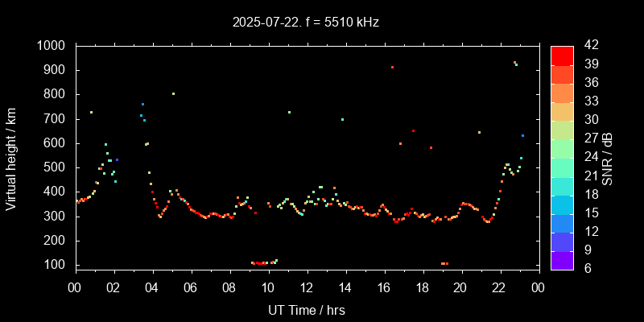Click the red 39–42 dB colorbar segment
The width and height of the screenshot is (644, 322).
tap(562, 55)
